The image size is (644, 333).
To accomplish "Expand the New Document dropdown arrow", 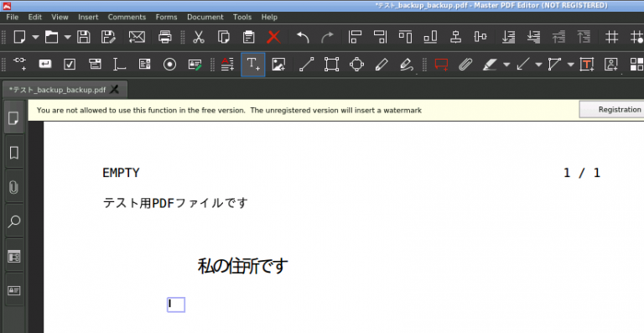I will coord(36,37).
